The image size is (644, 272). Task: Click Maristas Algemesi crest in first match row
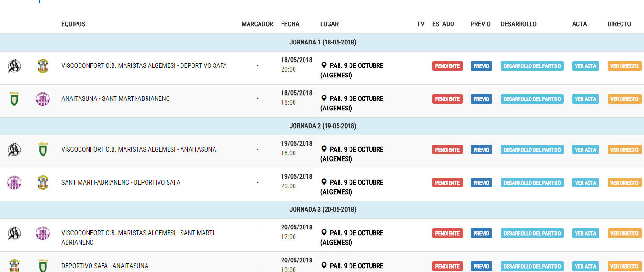coord(14,66)
